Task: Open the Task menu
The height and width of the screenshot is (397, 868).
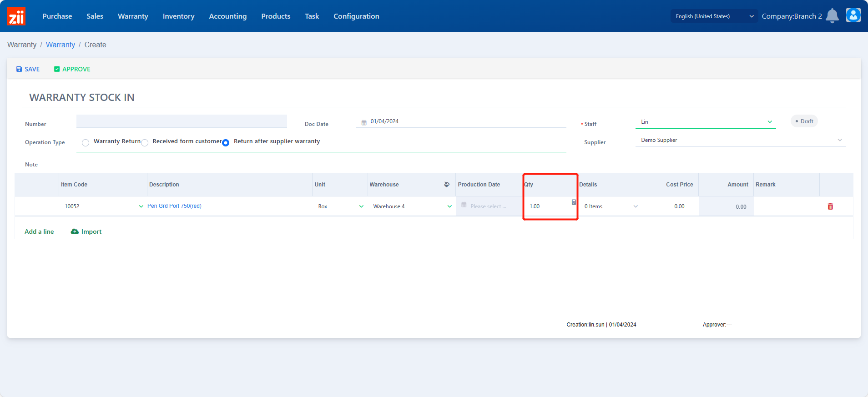Action: (312, 16)
